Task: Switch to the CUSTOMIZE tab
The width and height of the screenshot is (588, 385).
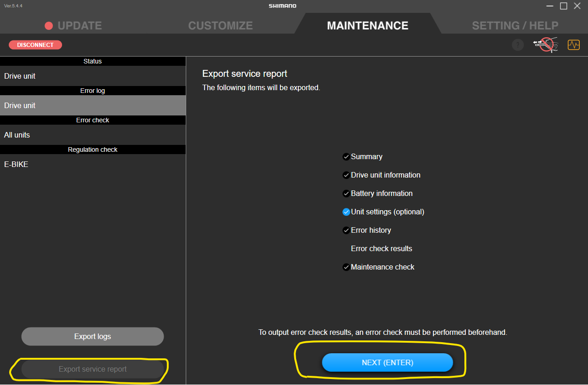Action: point(221,26)
